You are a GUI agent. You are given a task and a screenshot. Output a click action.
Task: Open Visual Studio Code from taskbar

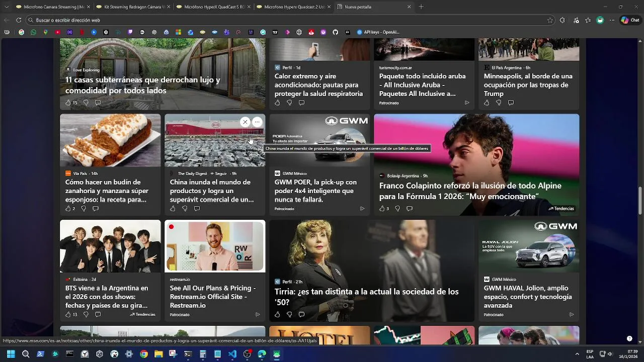(x=232, y=354)
